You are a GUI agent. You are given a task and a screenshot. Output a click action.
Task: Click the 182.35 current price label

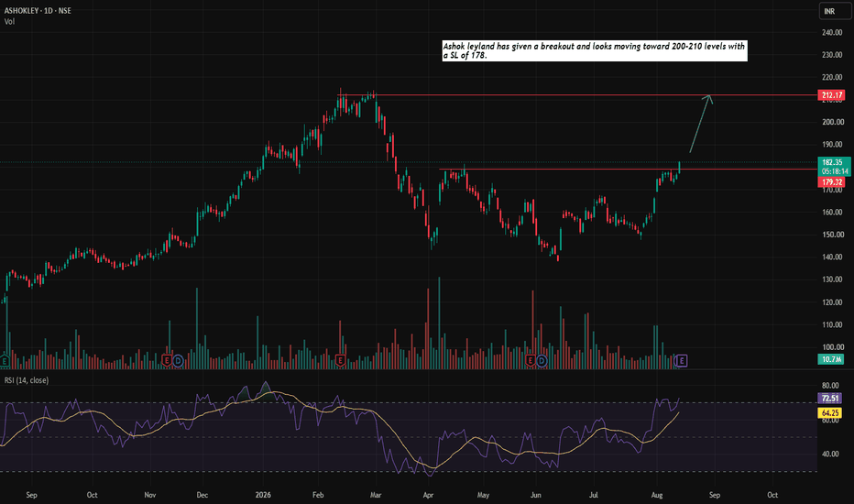pos(834,162)
